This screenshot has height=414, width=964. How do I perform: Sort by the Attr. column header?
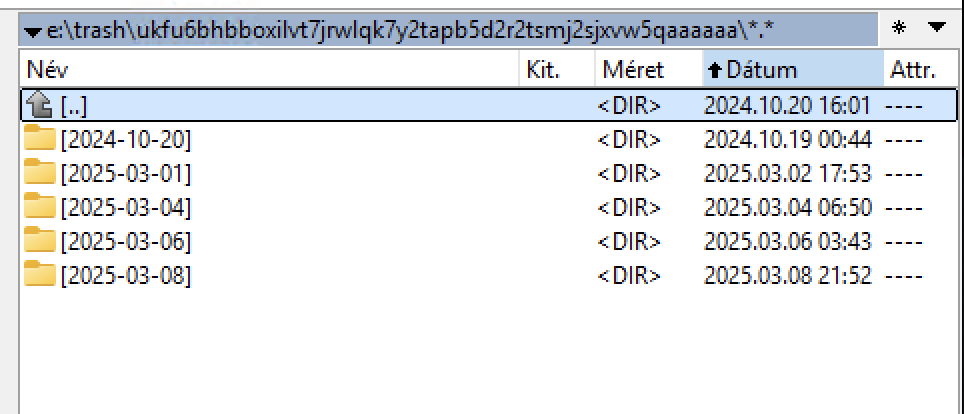[x=911, y=70]
